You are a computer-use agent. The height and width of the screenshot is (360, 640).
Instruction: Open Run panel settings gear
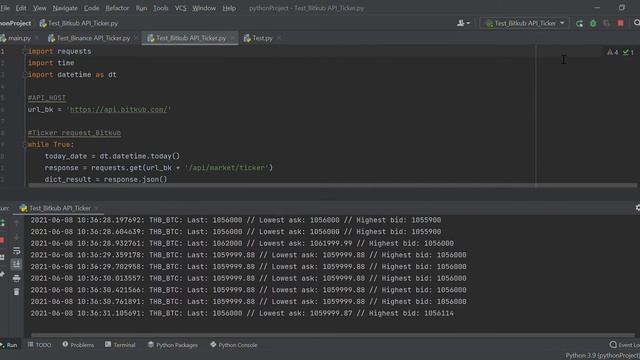[638, 208]
